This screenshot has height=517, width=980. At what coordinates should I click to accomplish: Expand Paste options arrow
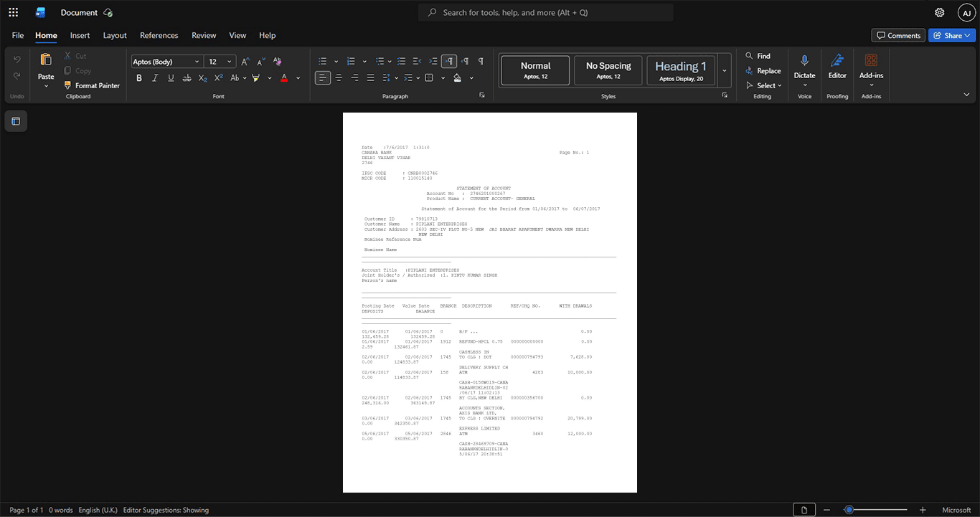point(46,86)
